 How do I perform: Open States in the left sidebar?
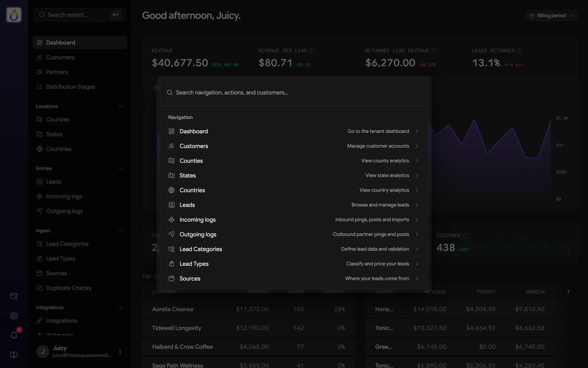point(80,134)
